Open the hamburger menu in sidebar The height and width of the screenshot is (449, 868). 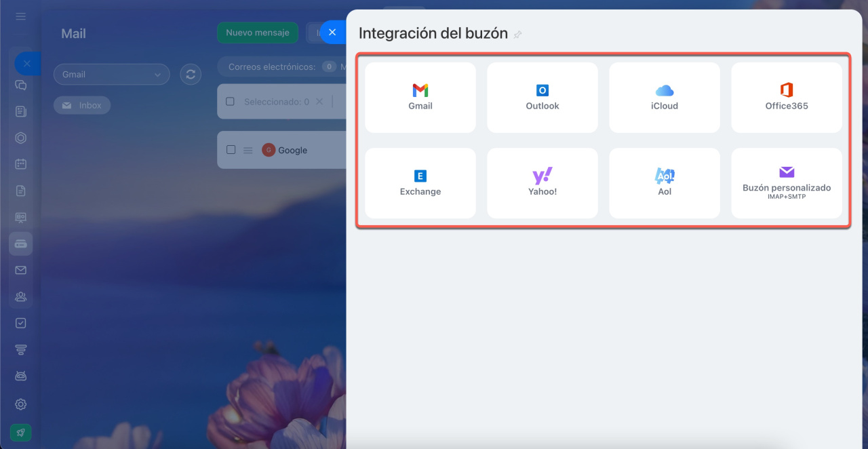[x=21, y=16]
